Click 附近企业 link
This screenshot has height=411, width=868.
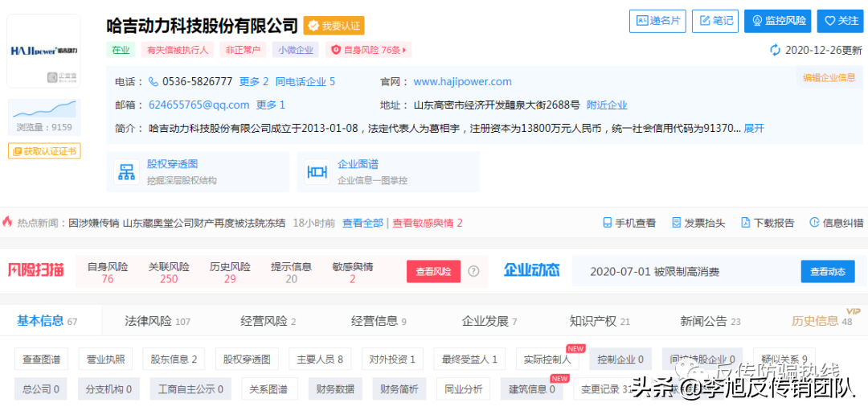pos(607,105)
